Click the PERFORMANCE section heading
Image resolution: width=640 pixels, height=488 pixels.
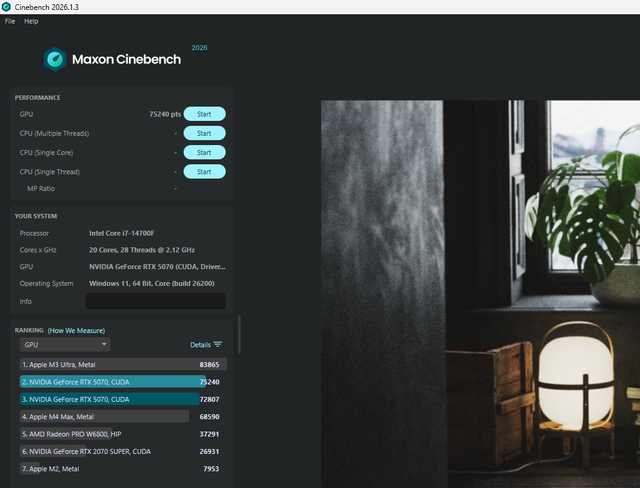38,98
